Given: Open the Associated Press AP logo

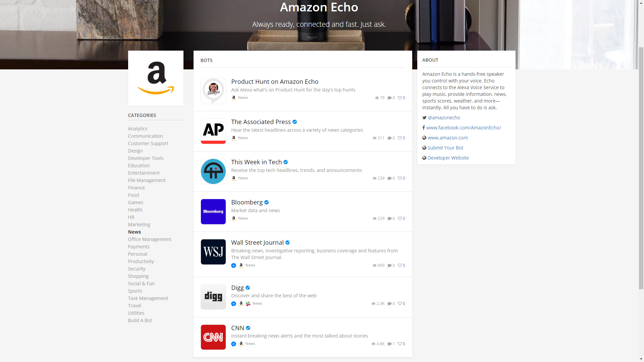Looking at the screenshot, I should click(213, 131).
